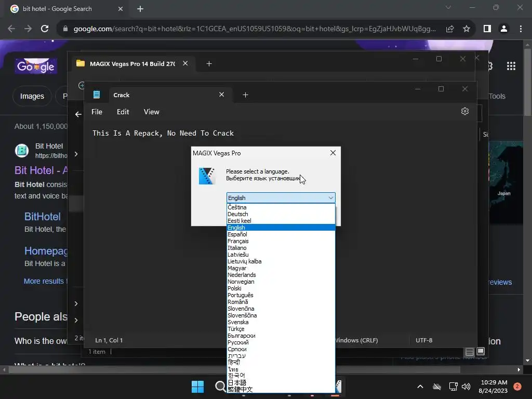Open the Windows Start menu
Image resolution: width=532 pixels, height=399 pixels.
point(197,387)
